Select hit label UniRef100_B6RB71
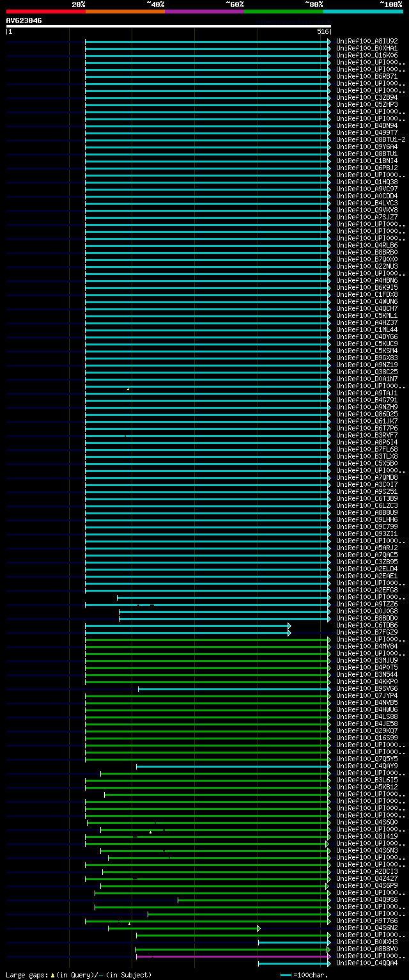The image size is (409, 980). [367, 76]
